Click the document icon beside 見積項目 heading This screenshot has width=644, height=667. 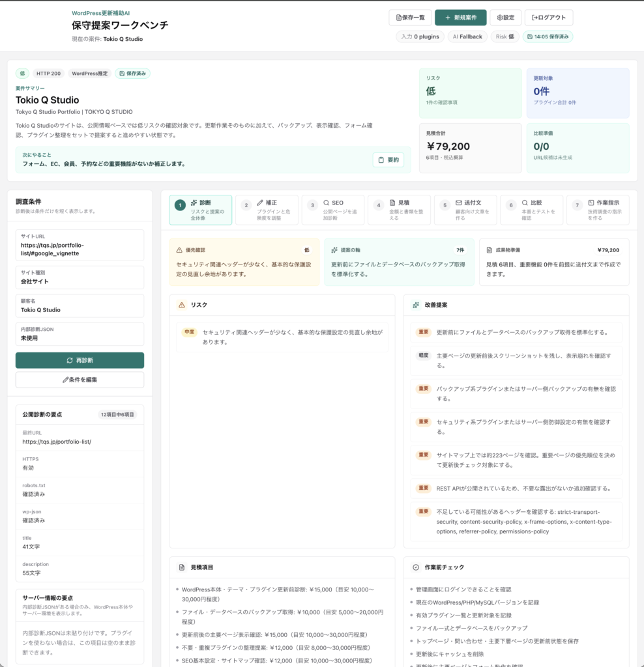point(182,567)
